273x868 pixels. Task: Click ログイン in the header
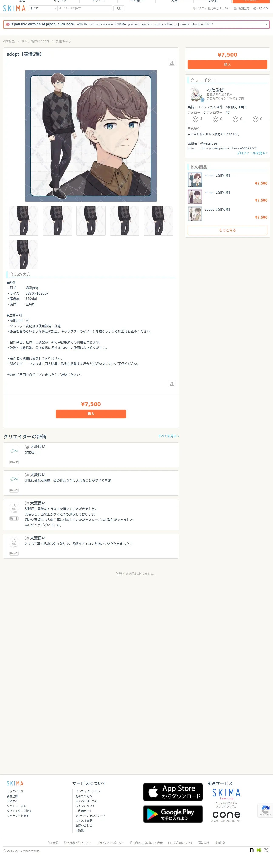point(261,9)
